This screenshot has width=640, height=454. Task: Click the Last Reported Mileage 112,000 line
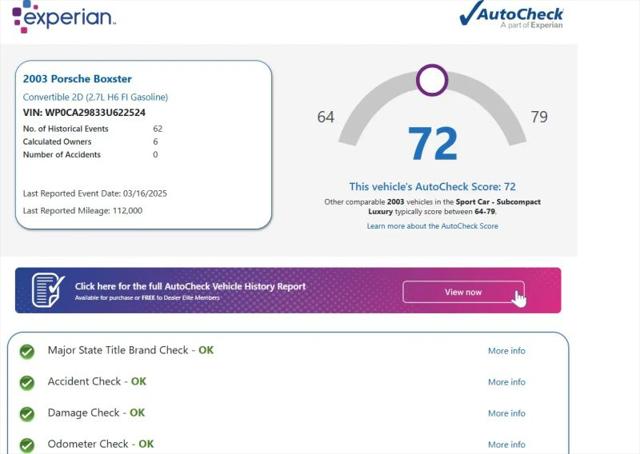83,211
